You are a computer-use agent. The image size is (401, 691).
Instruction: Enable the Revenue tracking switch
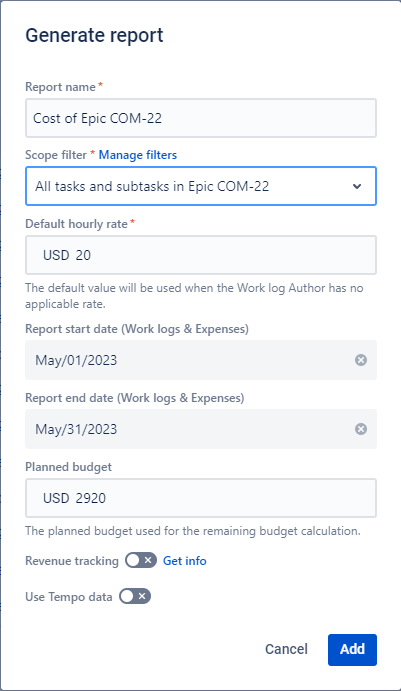click(141, 560)
